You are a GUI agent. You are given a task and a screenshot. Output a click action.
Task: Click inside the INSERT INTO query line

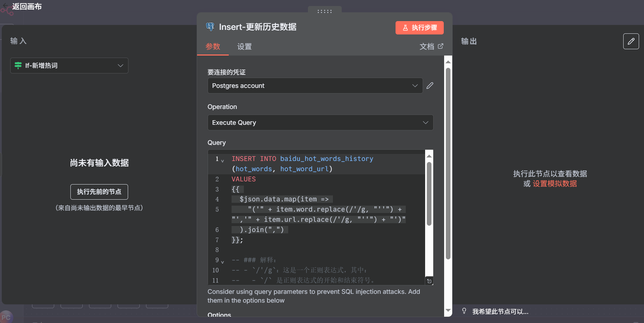pyautogui.click(x=302, y=159)
